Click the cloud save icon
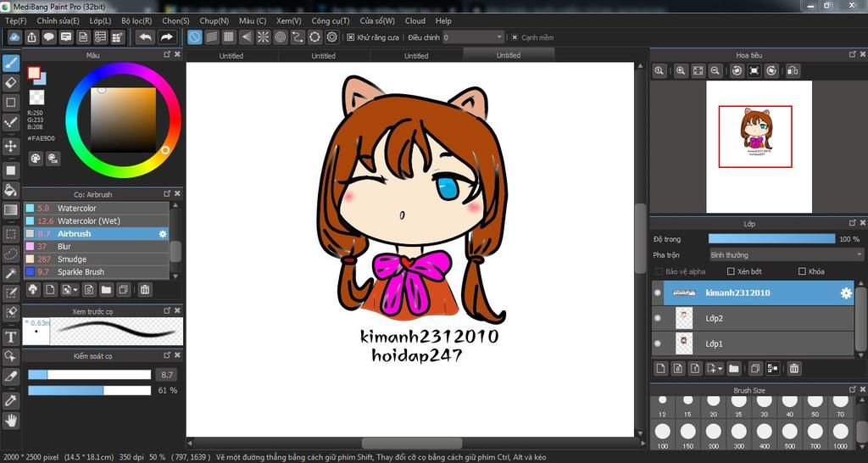868x463 pixels. pyautogui.click(x=15, y=37)
